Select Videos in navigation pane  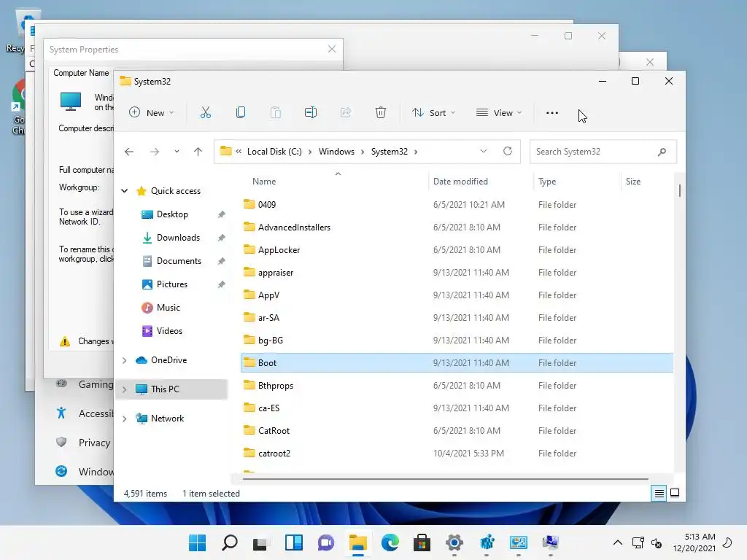[169, 331]
